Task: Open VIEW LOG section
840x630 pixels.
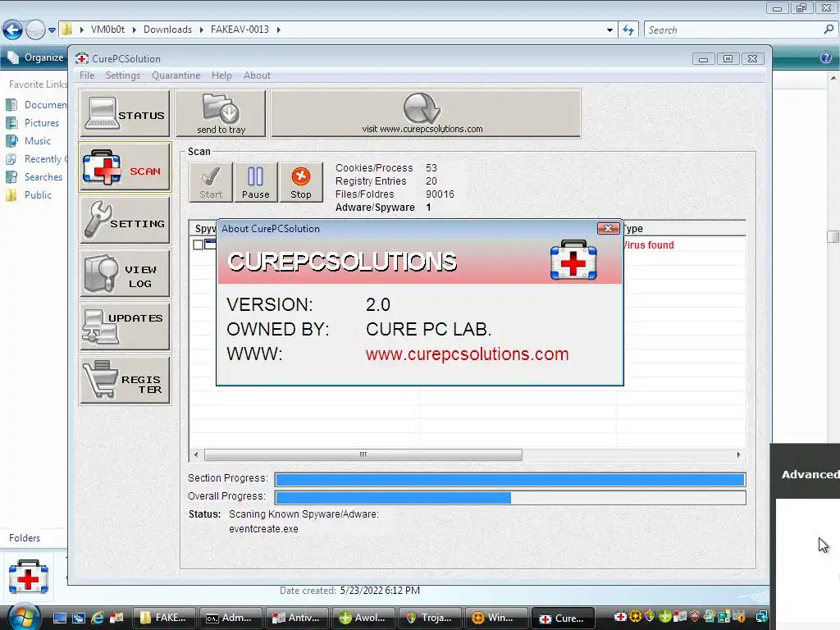Action: pyautogui.click(x=125, y=274)
